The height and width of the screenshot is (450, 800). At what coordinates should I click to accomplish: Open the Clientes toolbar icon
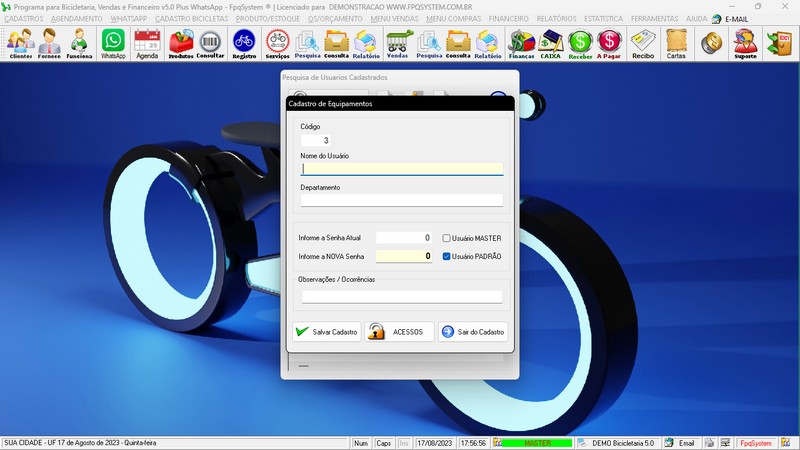(20, 43)
